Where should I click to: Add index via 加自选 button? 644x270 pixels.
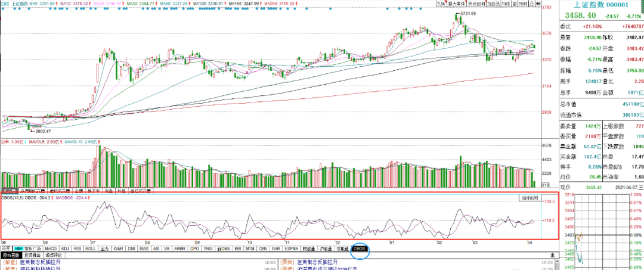tap(494, 4)
